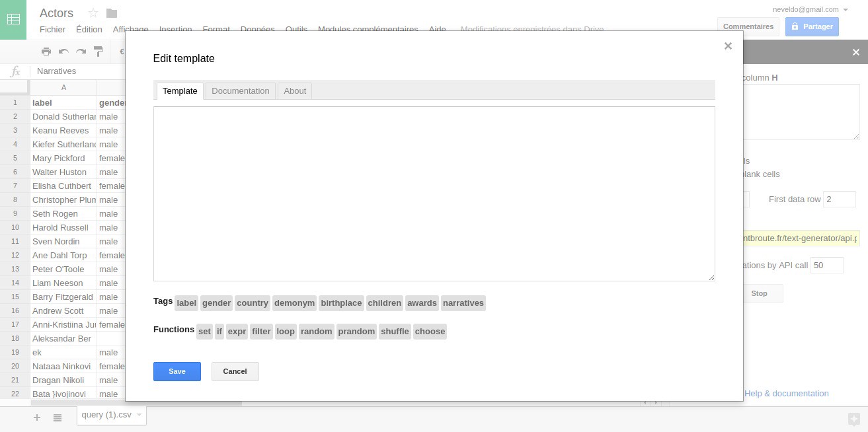
Task: Select column A header
Action: tap(63, 88)
